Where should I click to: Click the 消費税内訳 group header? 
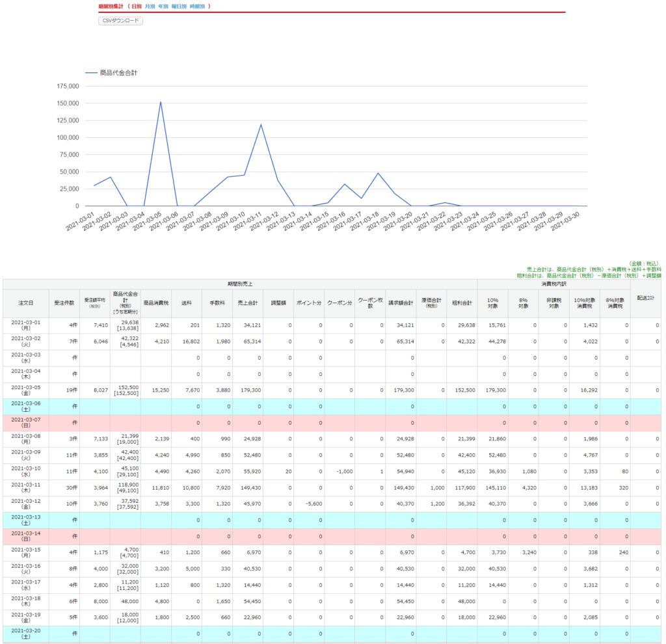point(553,284)
